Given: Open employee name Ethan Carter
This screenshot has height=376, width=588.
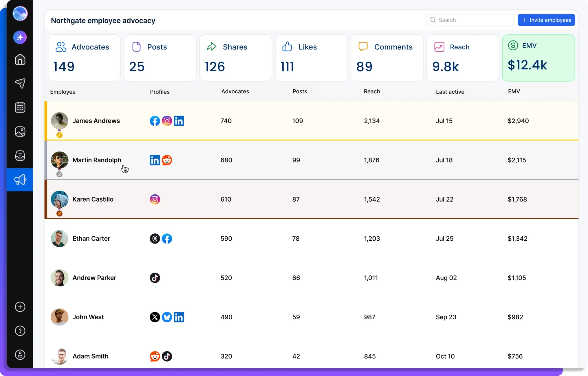Looking at the screenshot, I should click(91, 239).
